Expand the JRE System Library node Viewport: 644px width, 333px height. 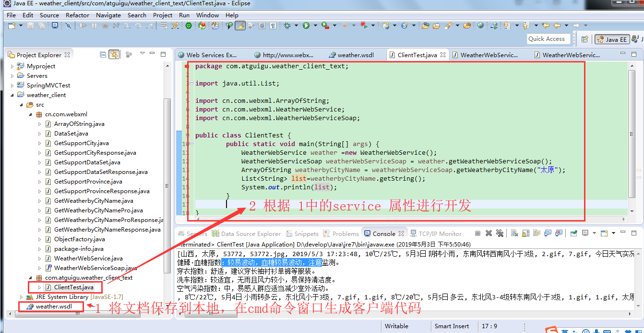(21, 297)
